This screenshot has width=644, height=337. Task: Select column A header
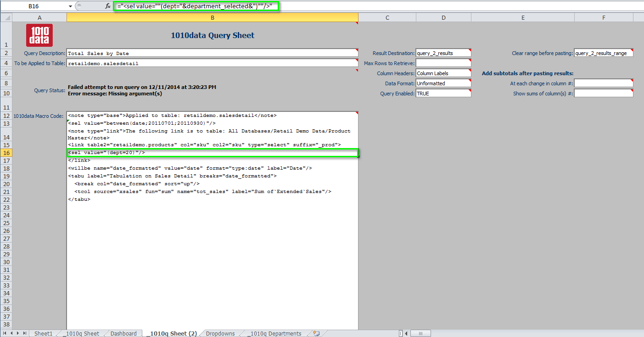click(39, 17)
